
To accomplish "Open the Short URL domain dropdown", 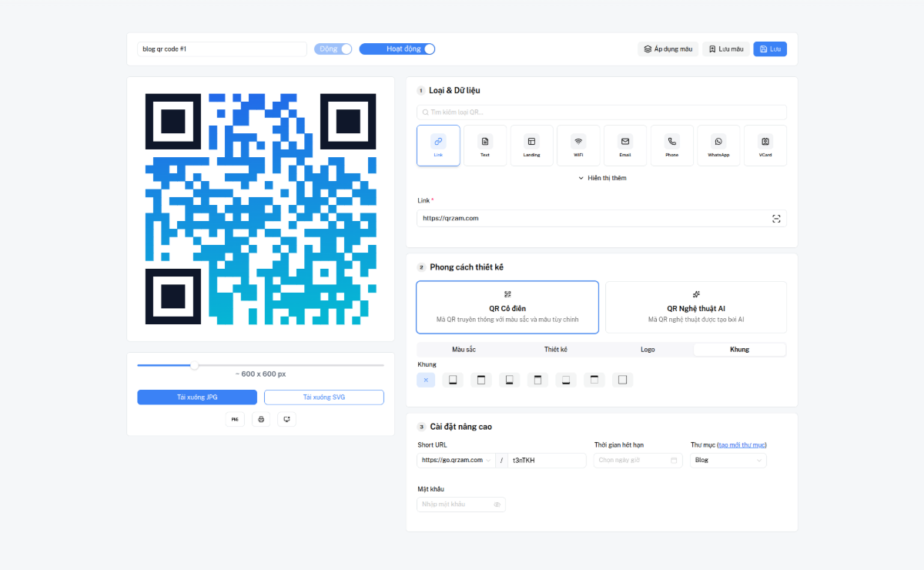I will [x=456, y=460].
